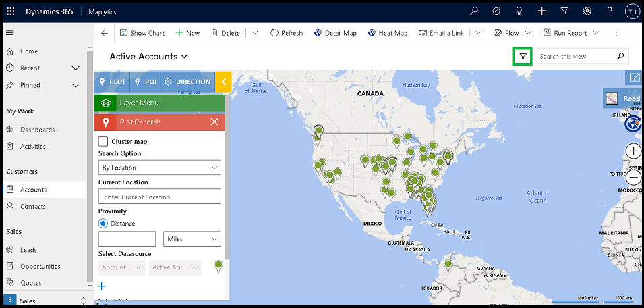This screenshot has height=308, width=644.
Task: Switch to the DIRECTION tab
Action: (x=187, y=82)
